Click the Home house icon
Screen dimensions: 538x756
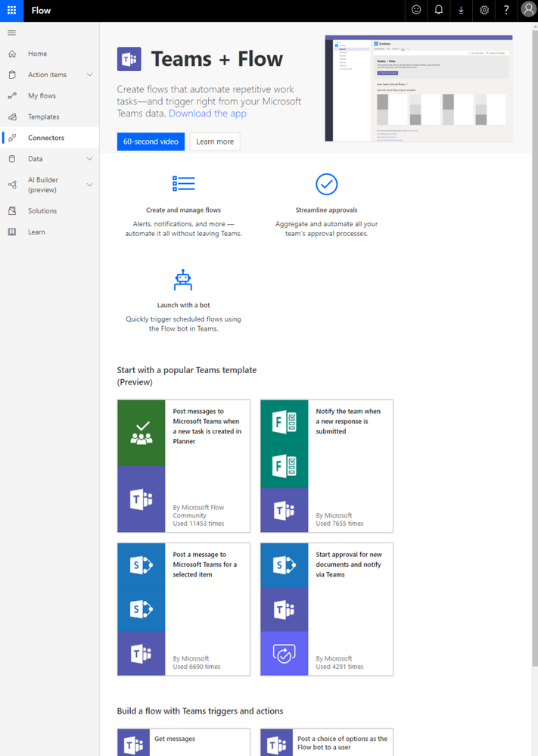[12, 54]
